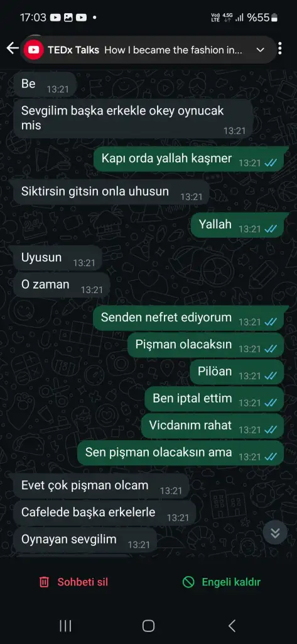The width and height of the screenshot is (297, 644).
Task: Tap the back arrow at top left
Action: [x=13, y=48]
